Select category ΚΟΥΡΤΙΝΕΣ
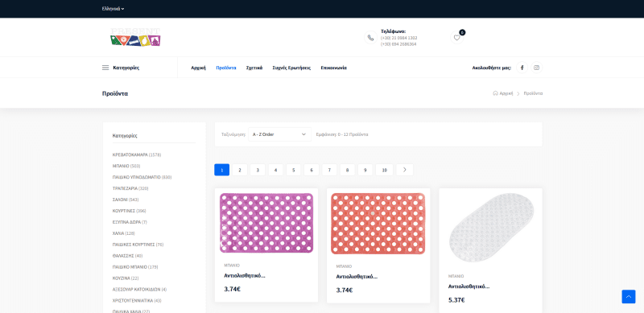This screenshot has width=644, height=313. (x=130, y=211)
